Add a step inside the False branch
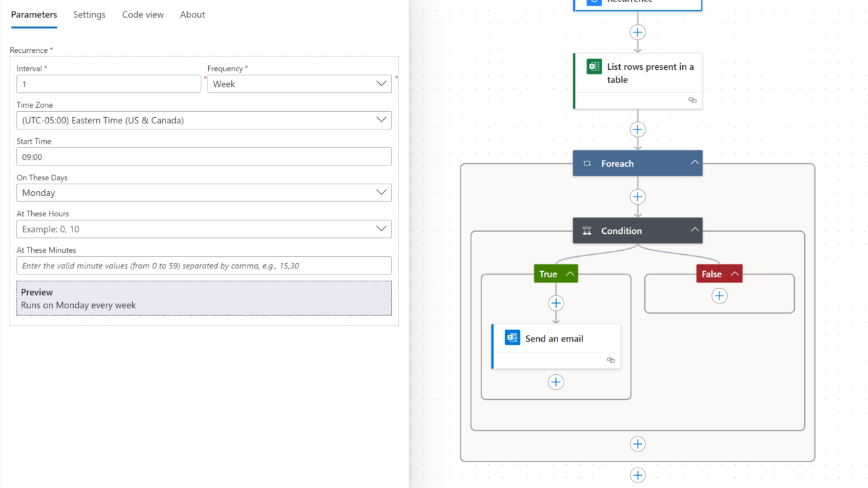Screen dimensions: 868x488 tap(719, 296)
